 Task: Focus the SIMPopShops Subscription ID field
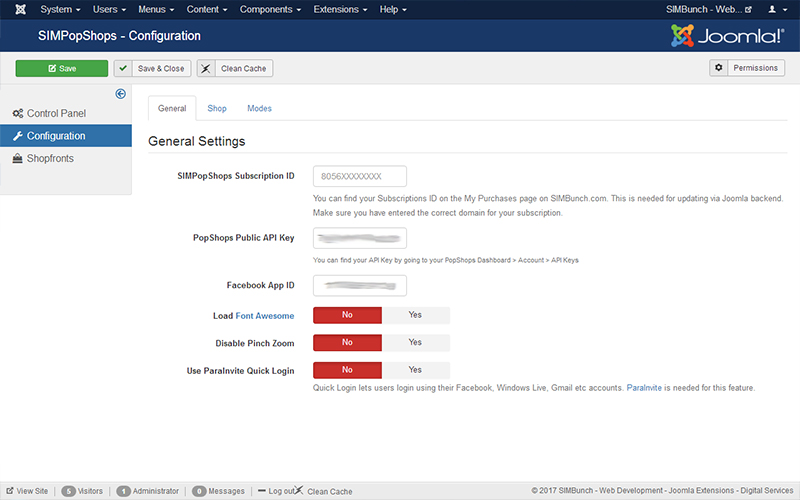[x=360, y=176]
